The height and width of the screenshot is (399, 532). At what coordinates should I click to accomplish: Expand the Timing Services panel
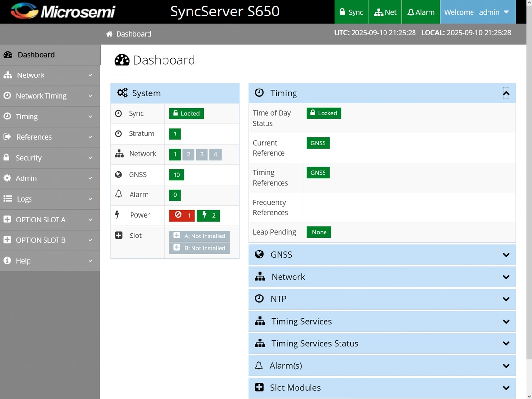click(506, 321)
